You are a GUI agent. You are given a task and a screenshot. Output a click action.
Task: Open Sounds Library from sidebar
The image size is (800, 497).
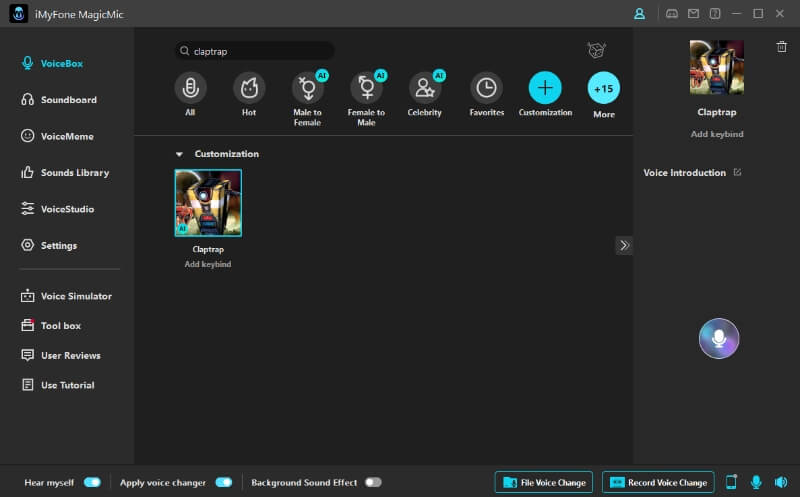[65, 172]
